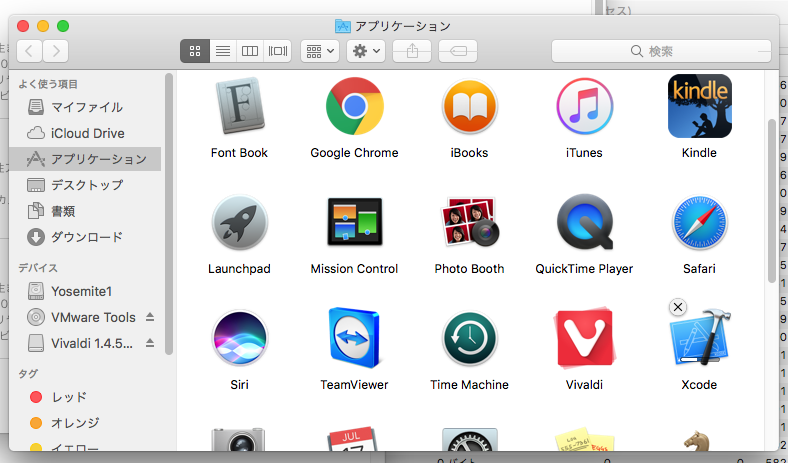Eject the Vivaldi 1.4.5... disk image
The width and height of the screenshot is (788, 463).
click(x=150, y=343)
